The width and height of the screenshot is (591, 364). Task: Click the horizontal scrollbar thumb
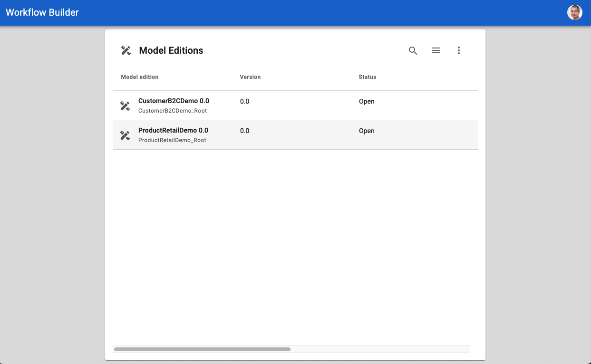(x=202, y=349)
